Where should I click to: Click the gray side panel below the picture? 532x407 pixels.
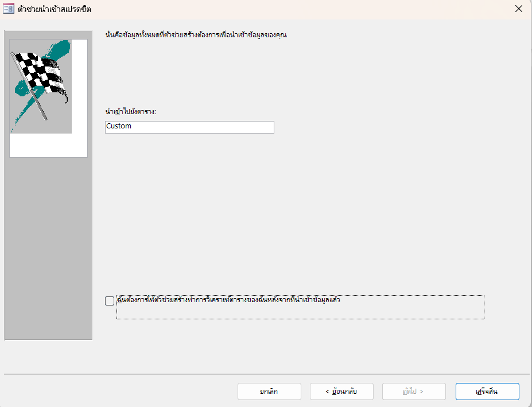click(x=48, y=246)
